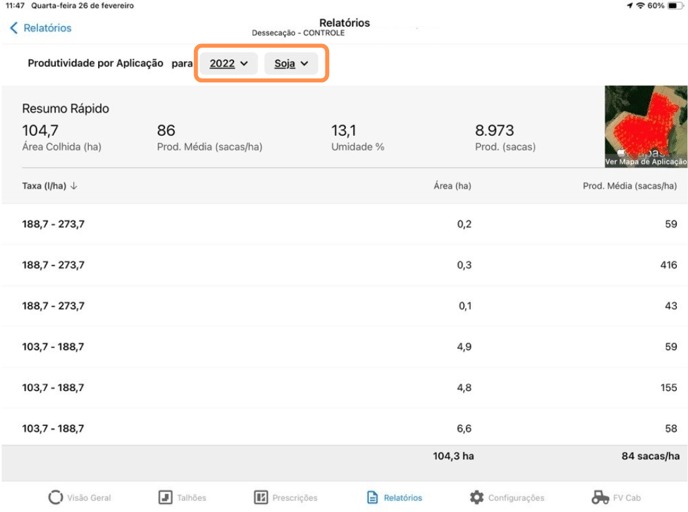Switch to the Configurações tab label
This screenshot has height=512, width=688.
(x=516, y=497)
